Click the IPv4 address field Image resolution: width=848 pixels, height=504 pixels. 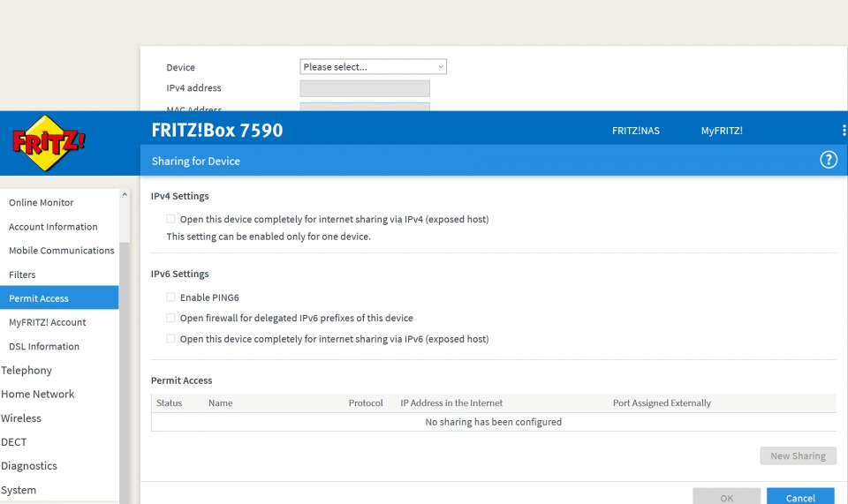click(x=365, y=88)
